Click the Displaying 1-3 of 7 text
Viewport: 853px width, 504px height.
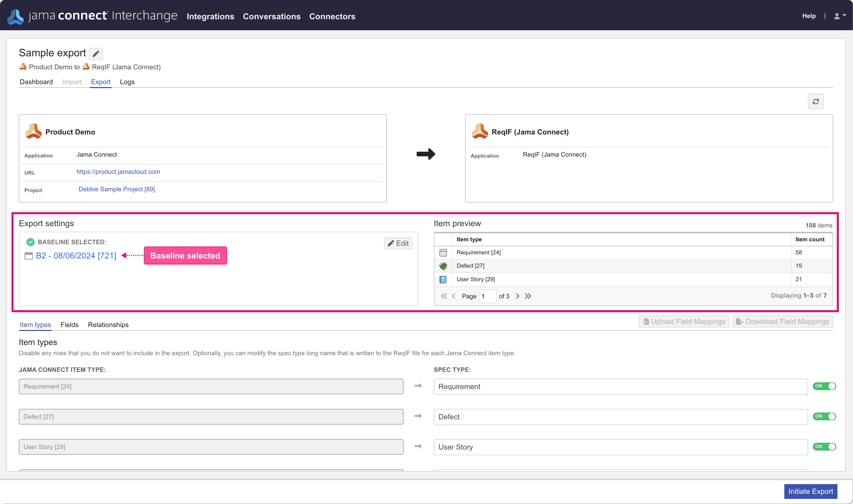coord(798,296)
